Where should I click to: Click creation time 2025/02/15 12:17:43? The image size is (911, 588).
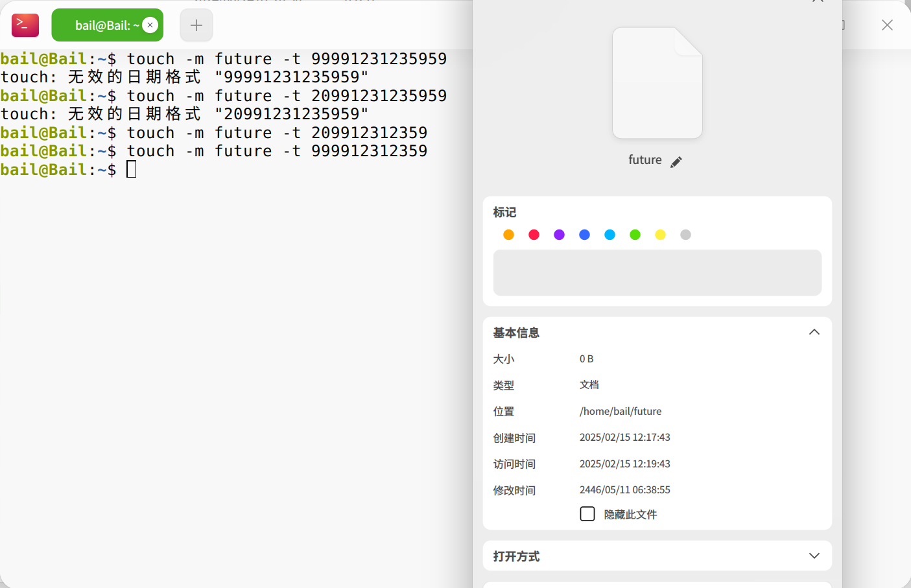(625, 438)
